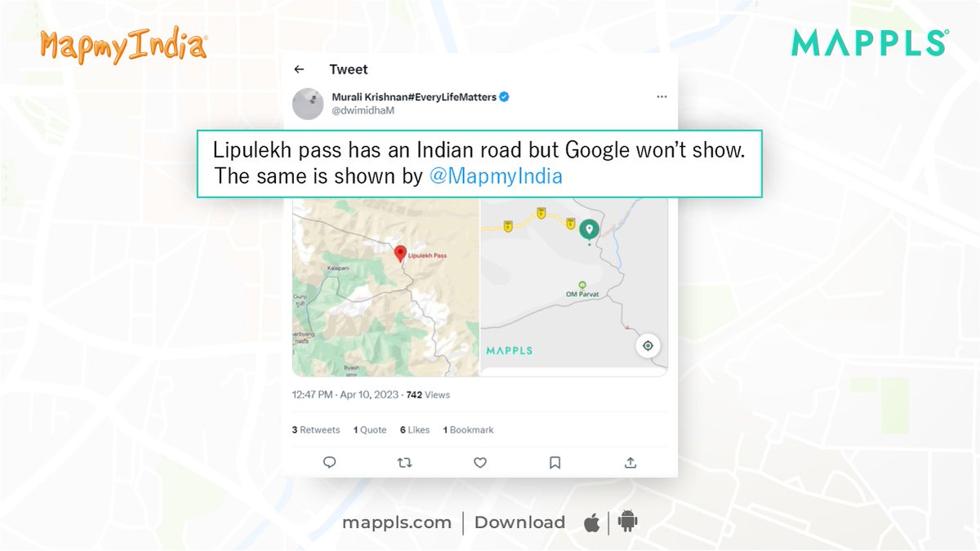Screen dimensions: 980x551
Task: Toggle the like heart on the tweet
Action: [479, 462]
